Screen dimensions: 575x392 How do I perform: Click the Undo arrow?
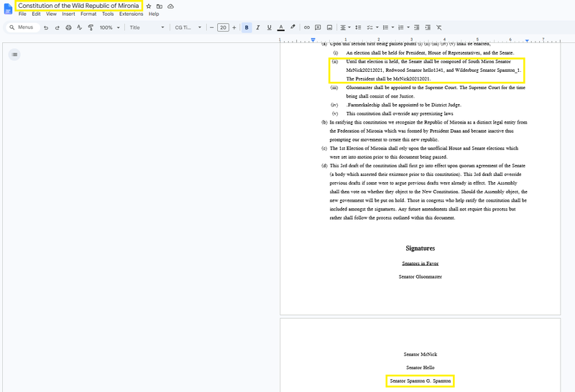coord(46,27)
